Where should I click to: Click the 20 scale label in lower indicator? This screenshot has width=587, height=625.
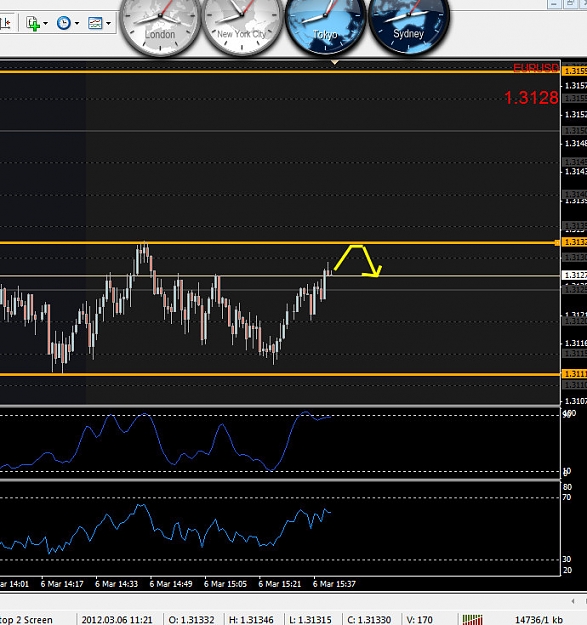point(567,570)
